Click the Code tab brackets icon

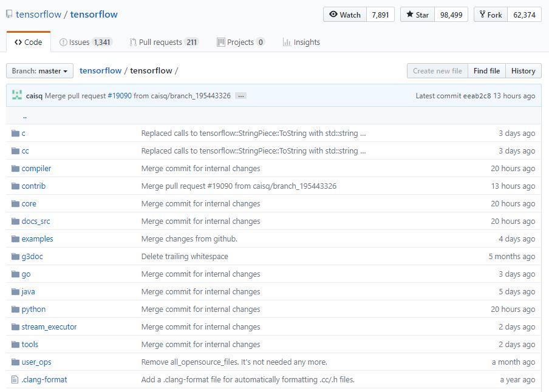(18, 42)
